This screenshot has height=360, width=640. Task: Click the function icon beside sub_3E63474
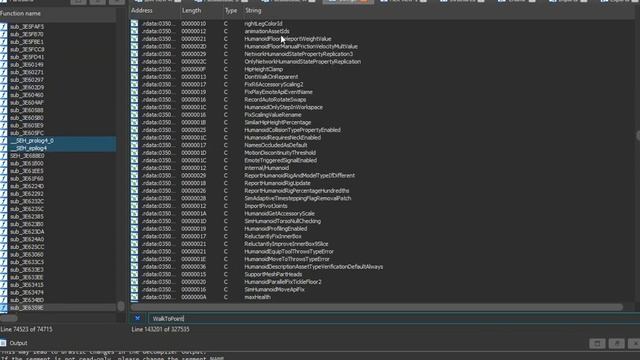(4, 293)
